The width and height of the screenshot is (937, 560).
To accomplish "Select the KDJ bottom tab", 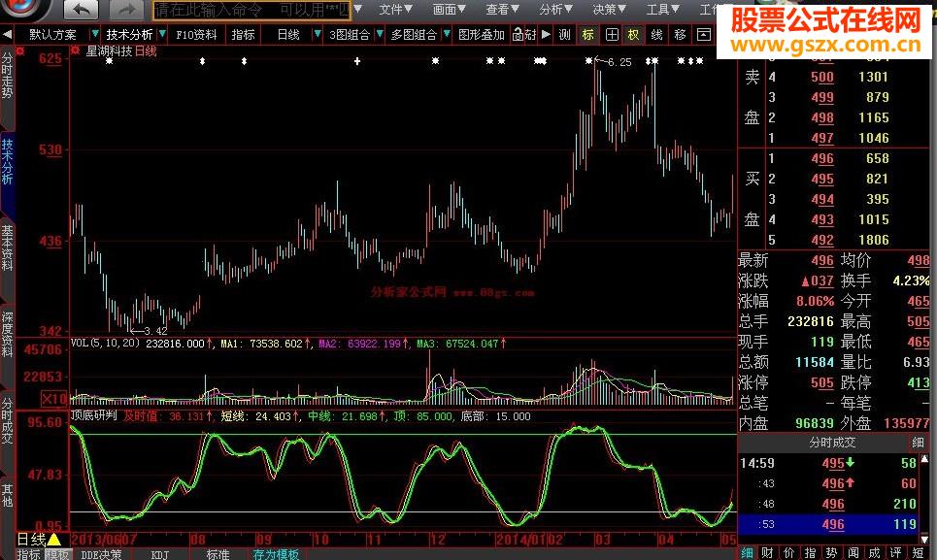I will coord(159,554).
